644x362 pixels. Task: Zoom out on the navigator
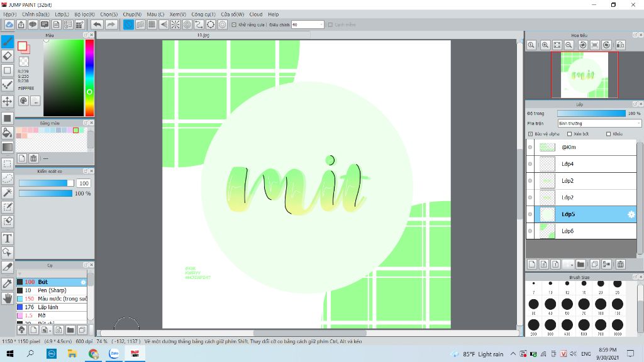click(x=569, y=45)
